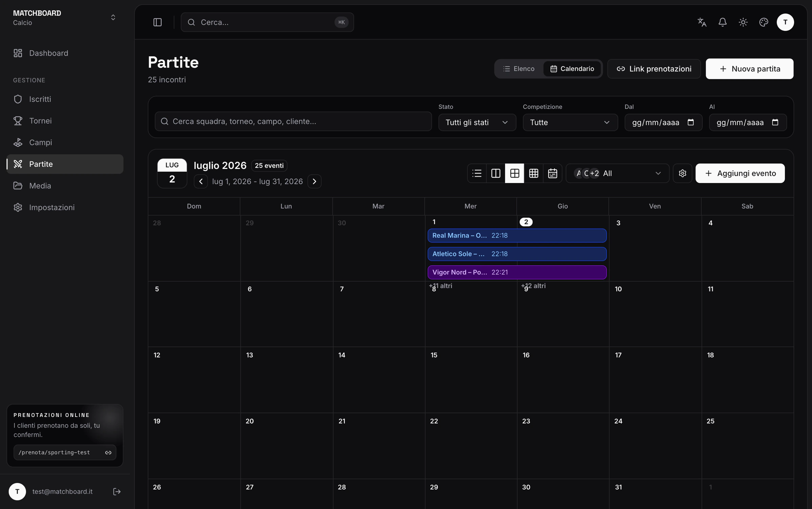Select day 15 in the calendar

pos(434,355)
